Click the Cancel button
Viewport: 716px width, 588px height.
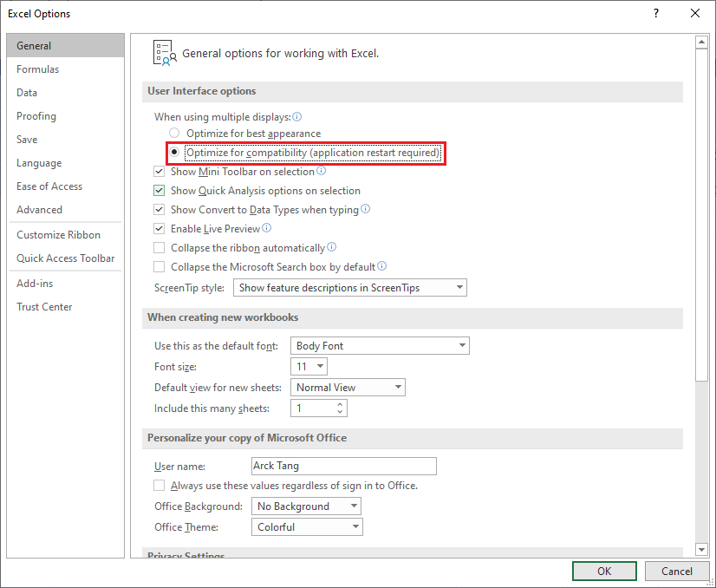pos(677,572)
